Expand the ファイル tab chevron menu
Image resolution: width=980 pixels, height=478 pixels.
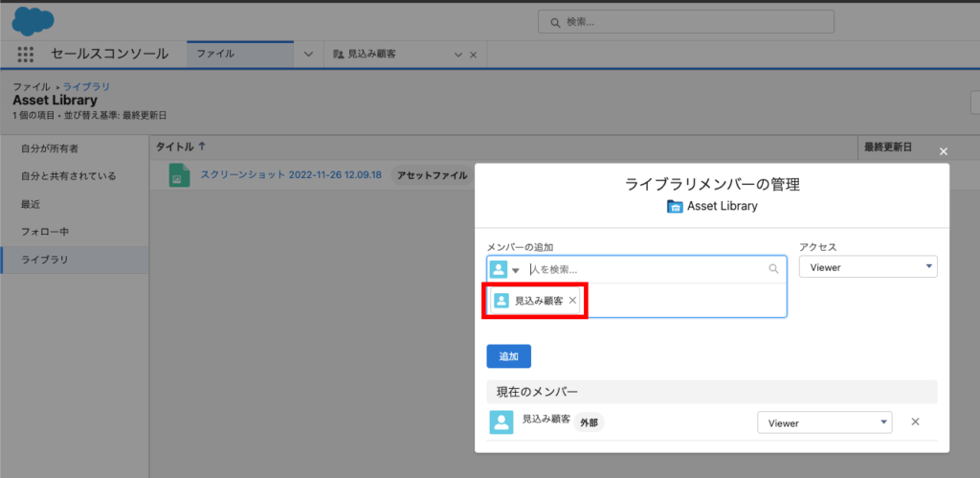[x=308, y=55]
